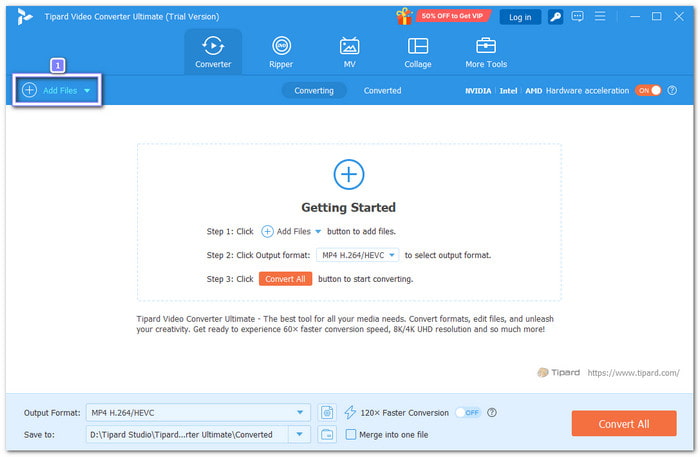This screenshot has width=700, height=457.
Task: Open More Tools toolbox
Action: (x=486, y=52)
